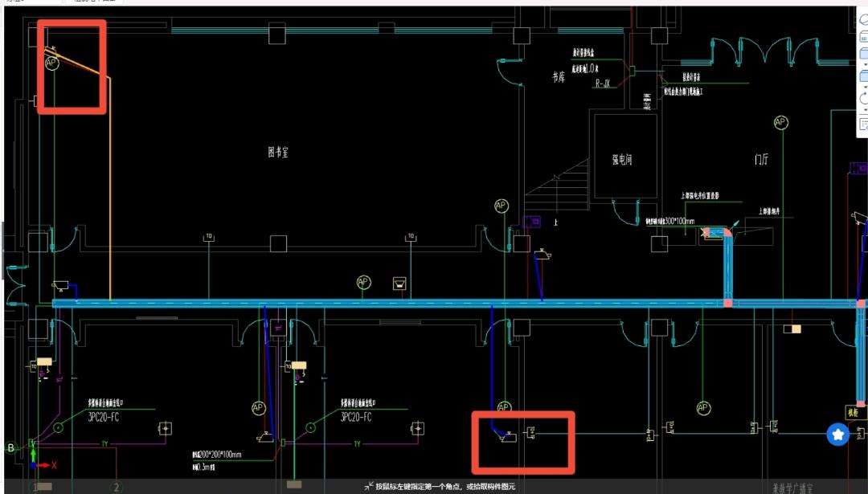The height and width of the screenshot is (494, 868).
Task: Click the 200*200*100mm junction box annotation
Action: pos(217,454)
